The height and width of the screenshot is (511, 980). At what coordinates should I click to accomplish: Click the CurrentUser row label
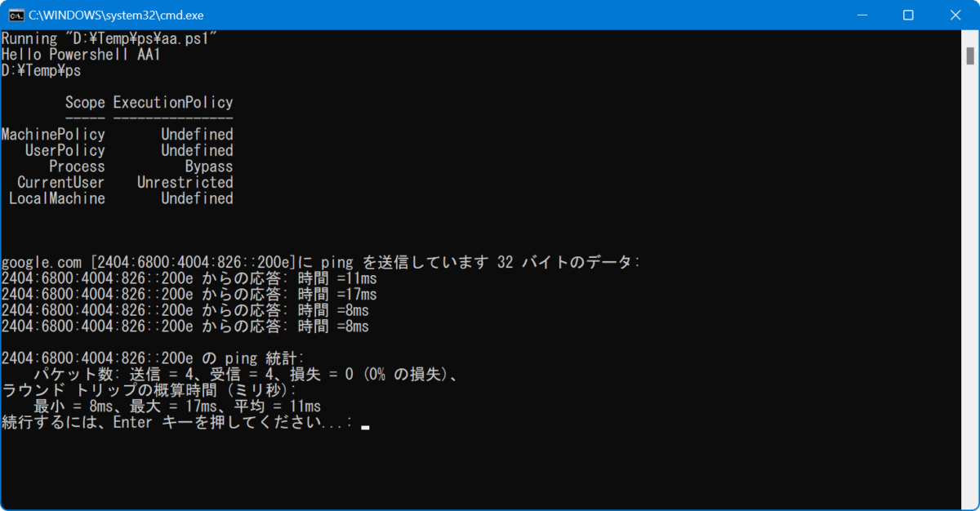[61, 182]
